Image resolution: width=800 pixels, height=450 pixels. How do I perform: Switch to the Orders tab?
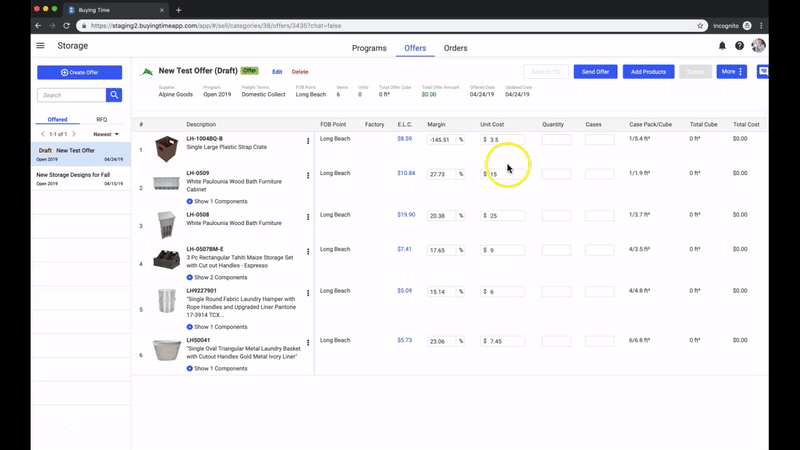[x=455, y=48]
